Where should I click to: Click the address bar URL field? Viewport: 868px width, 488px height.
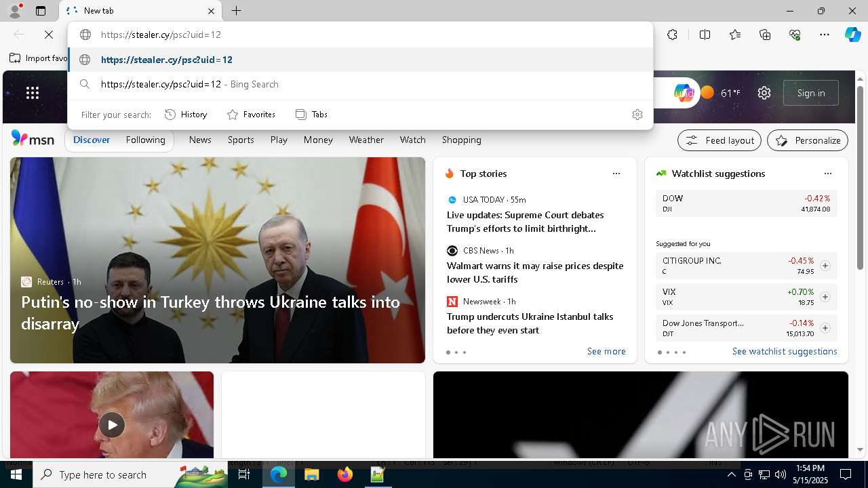point(361,35)
